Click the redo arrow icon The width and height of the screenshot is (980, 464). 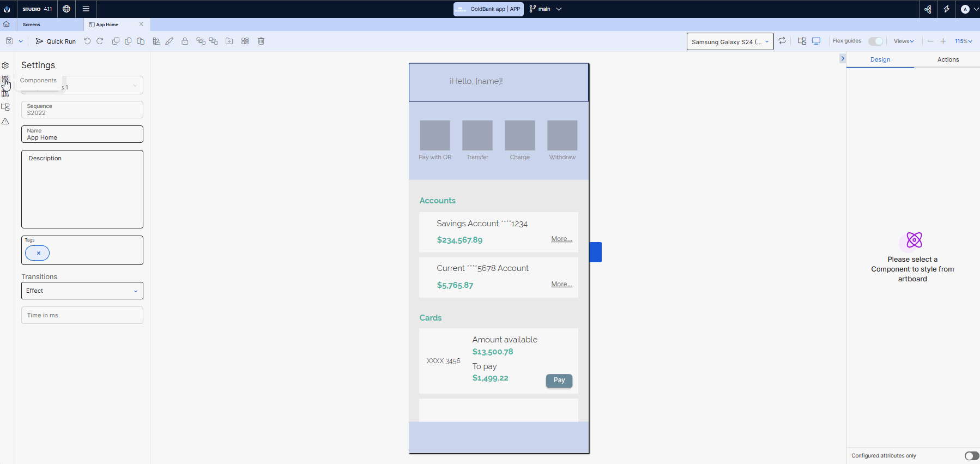(x=100, y=41)
